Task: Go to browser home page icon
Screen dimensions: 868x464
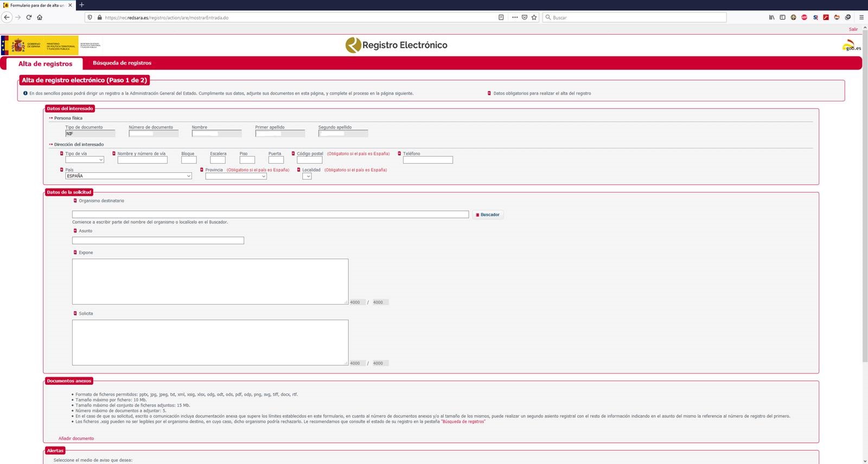Action: coord(40,17)
